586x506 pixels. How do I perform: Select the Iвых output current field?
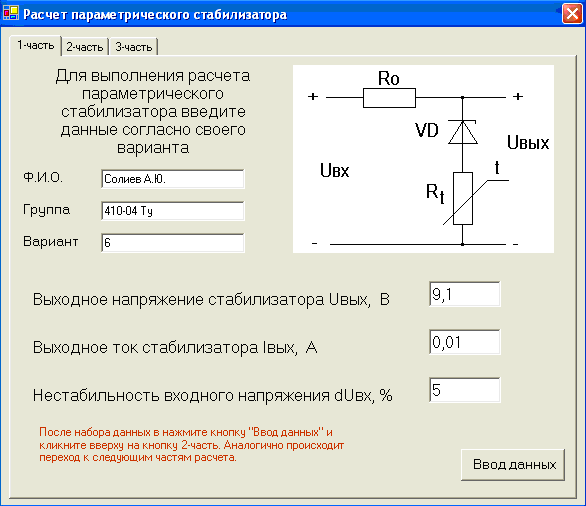click(x=465, y=342)
